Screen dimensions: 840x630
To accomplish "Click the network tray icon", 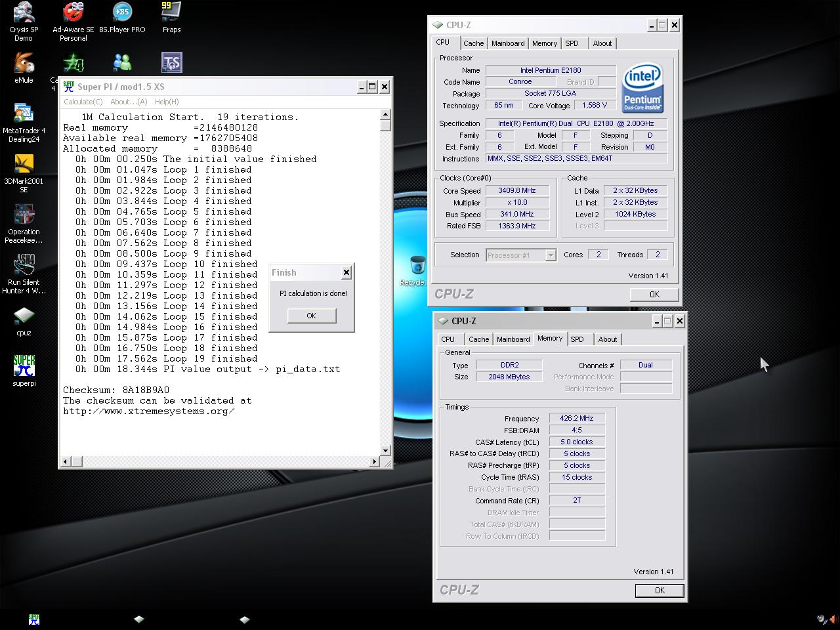I will [x=822, y=619].
